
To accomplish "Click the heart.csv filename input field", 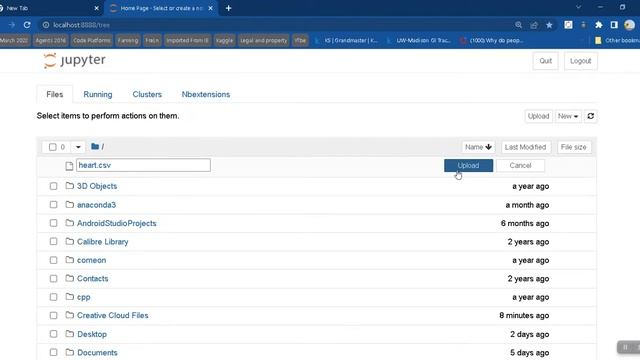I will (143, 165).
